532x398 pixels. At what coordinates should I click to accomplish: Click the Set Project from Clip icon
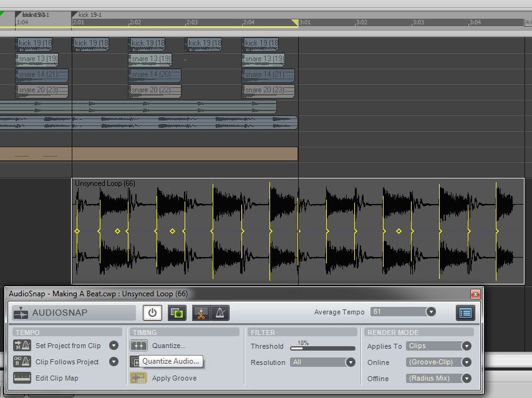22,346
